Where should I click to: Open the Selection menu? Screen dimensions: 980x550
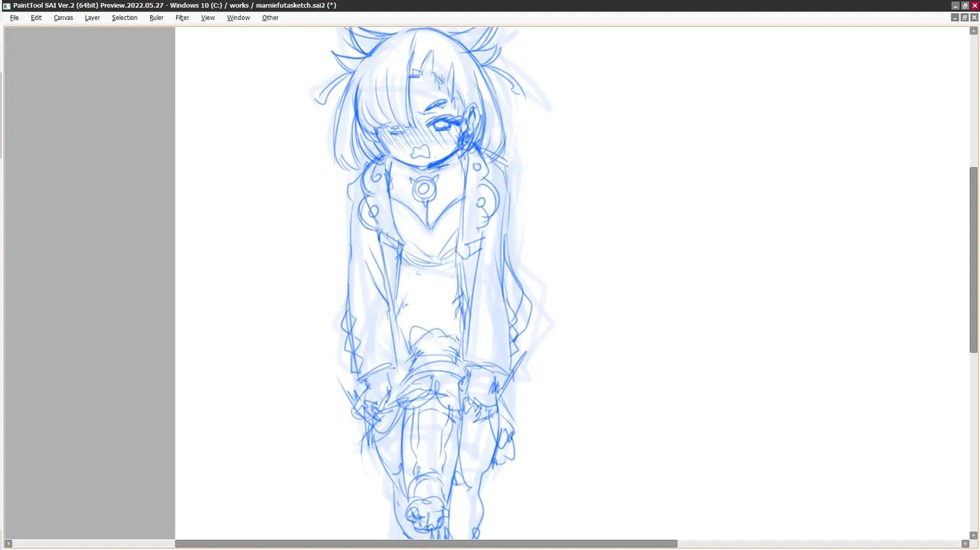125,18
